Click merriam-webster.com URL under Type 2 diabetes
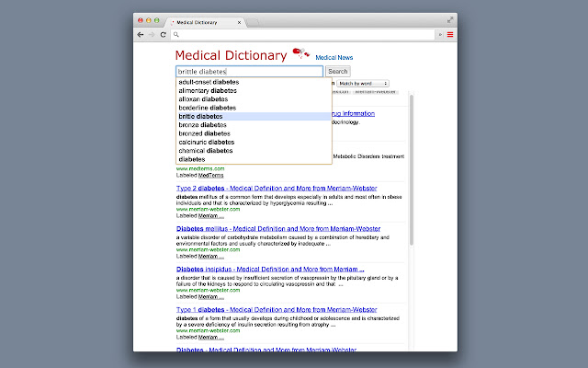This screenshot has width=588, height=368. (209, 210)
